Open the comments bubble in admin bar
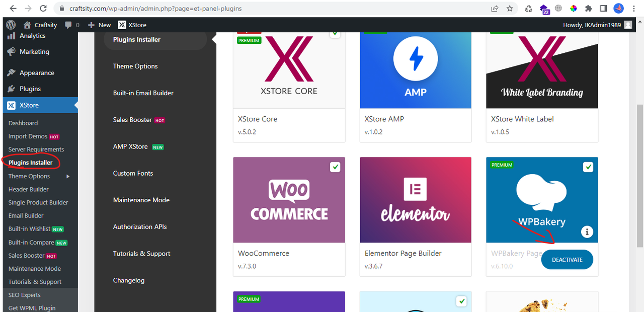The height and width of the screenshot is (312, 644). 72,25
